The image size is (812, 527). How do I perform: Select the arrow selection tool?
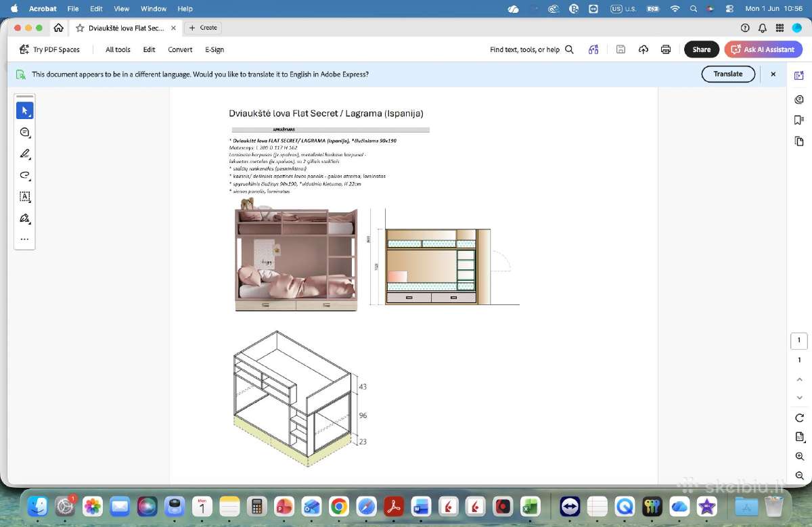click(x=25, y=110)
